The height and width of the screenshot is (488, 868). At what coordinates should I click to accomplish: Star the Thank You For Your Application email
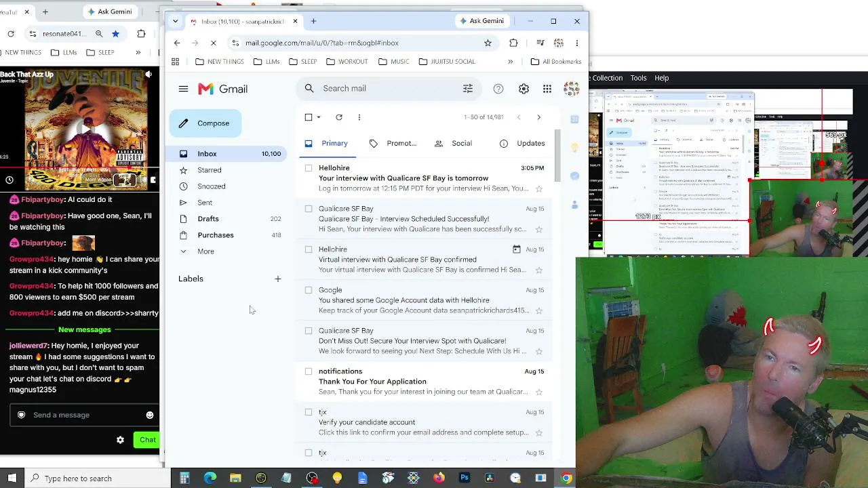click(x=539, y=392)
